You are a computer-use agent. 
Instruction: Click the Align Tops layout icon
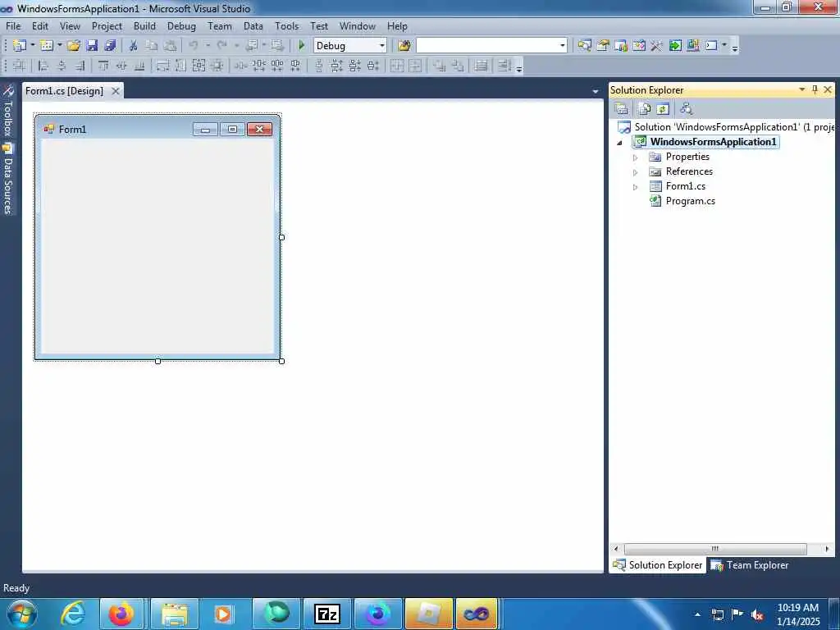click(x=103, y=66)
